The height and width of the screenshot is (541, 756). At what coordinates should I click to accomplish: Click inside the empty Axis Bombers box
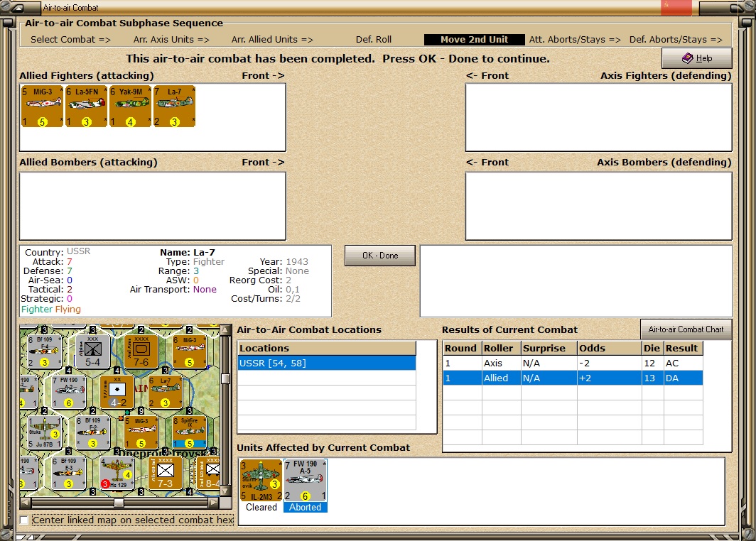pyautogui.click(x=599, y=206)
